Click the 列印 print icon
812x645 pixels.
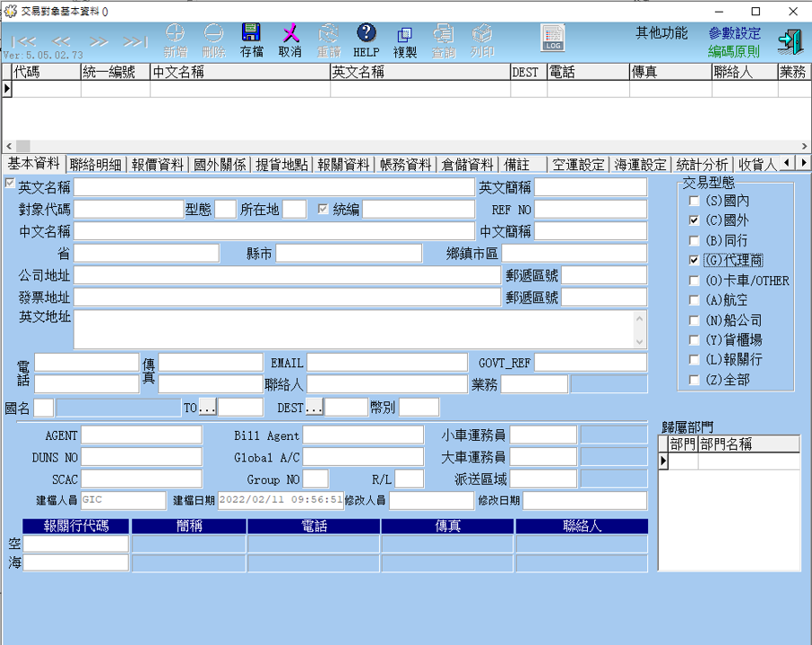pyautogui.click(x=482, y=35)
